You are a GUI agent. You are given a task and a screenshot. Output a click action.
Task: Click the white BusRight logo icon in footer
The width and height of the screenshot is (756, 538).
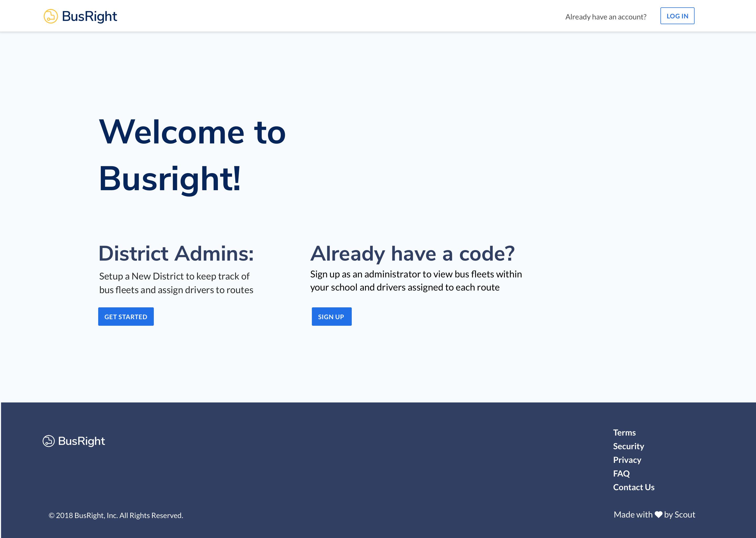coord(49,441)
